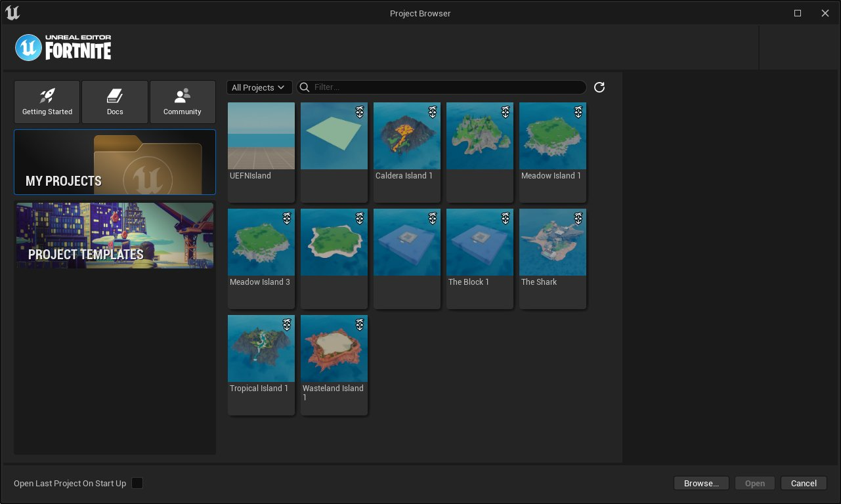Select The Shark project thumbnail
Screen dimensions: 841x504
click(x=553, y=242)
